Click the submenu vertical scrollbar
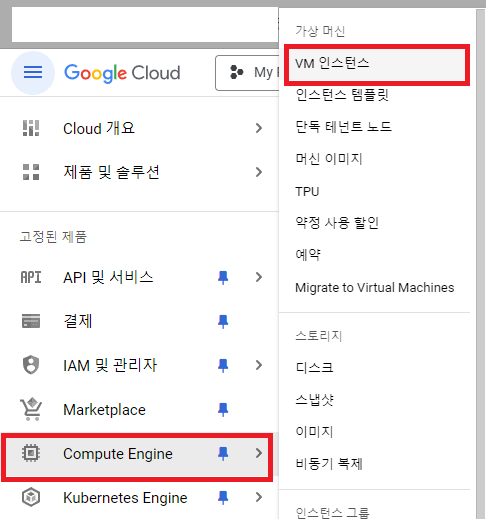Screen dimensions: 486x519 point(480,263)
